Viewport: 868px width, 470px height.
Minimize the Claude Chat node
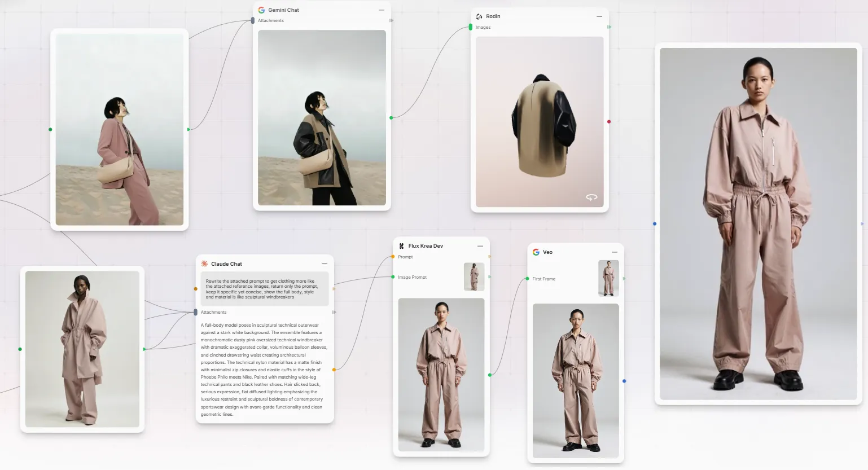click(325, 263)
